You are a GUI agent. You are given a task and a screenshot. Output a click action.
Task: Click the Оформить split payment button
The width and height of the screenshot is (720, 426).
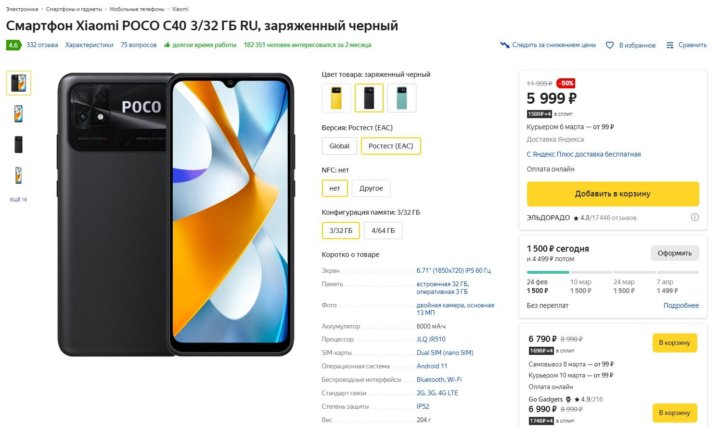click(x=675, y=253)
